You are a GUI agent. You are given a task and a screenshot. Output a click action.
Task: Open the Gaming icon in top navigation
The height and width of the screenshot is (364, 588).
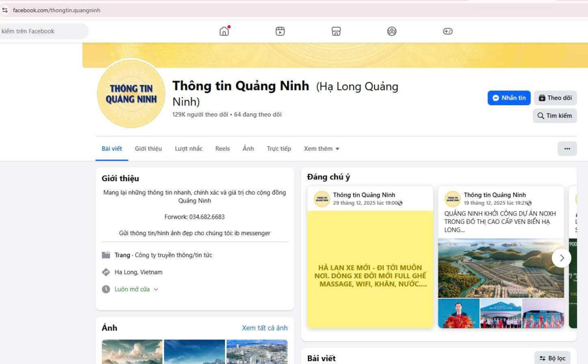pyautogui.click(x=448, y=31)
